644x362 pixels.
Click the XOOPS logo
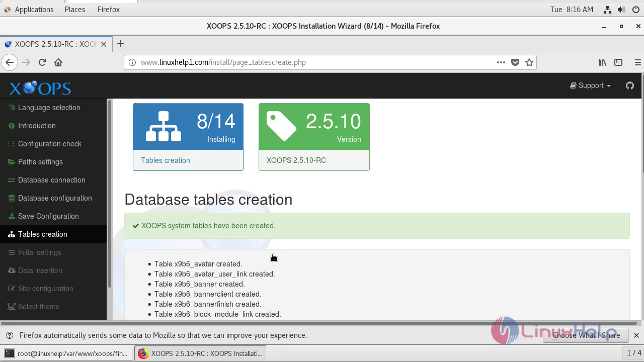pyautogui.click(x=40, y=88)
